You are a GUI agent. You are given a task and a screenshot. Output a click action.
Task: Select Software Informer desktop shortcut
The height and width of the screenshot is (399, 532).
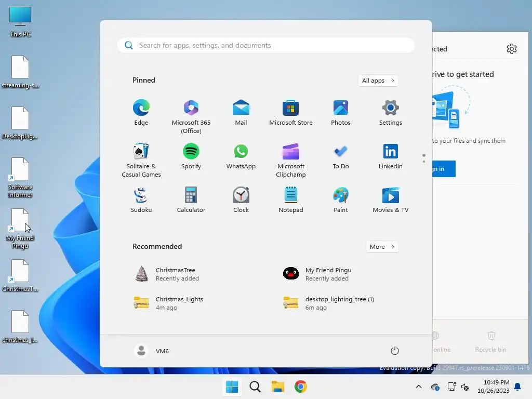(x=20, y=178)
